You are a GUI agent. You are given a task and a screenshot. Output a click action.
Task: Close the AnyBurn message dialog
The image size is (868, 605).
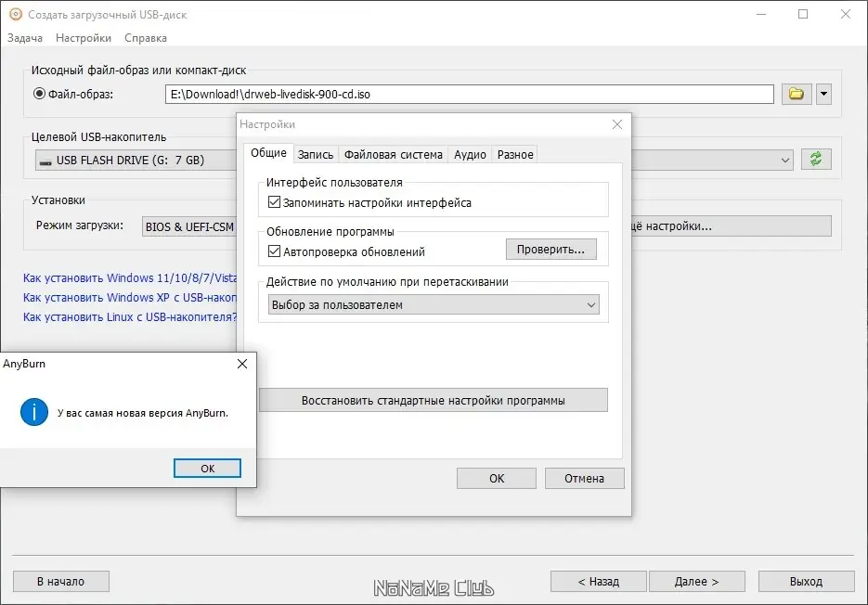[x=242, y=364]
